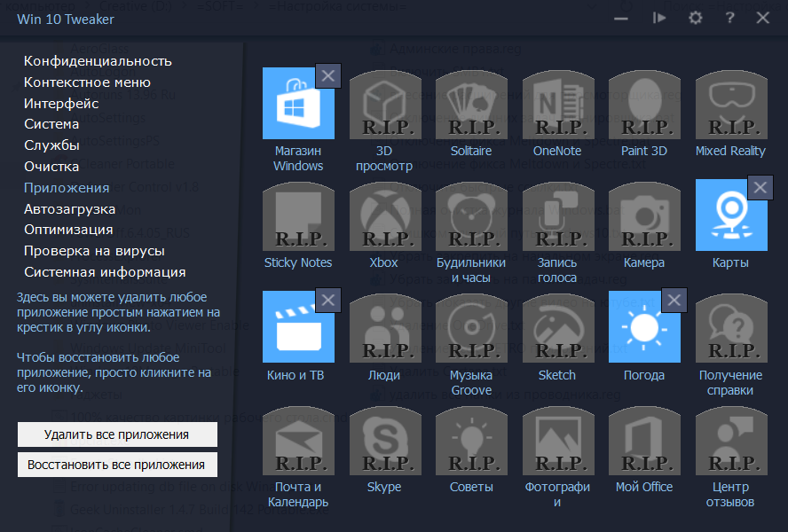Screen dimensions: 788x532
Task: Open the Контекстное меню section
Action: pos(88,82)
